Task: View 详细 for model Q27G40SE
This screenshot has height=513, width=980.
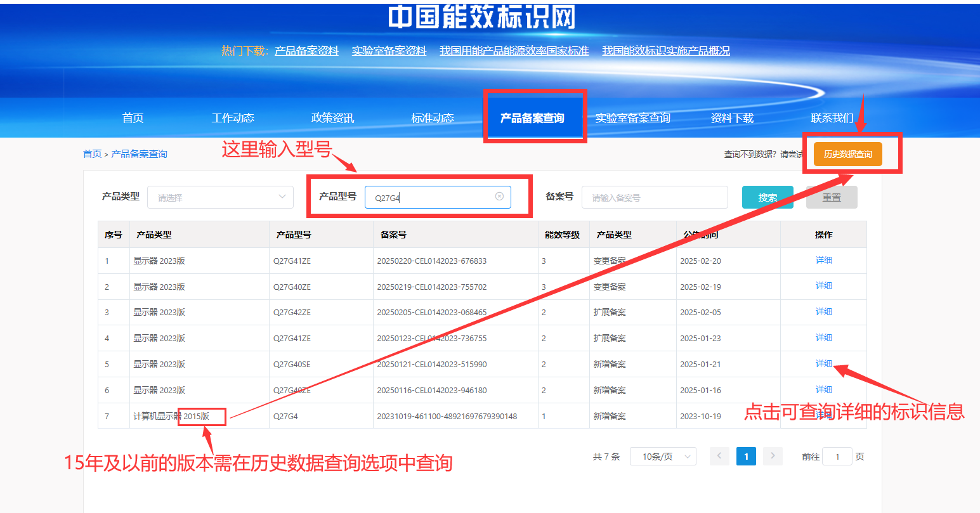Action: pyautogui.click(x=823, y=363)
